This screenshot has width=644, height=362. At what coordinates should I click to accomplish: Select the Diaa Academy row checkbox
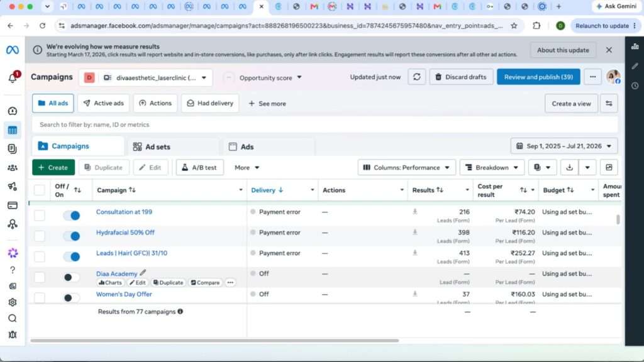(x=40, y=277)
